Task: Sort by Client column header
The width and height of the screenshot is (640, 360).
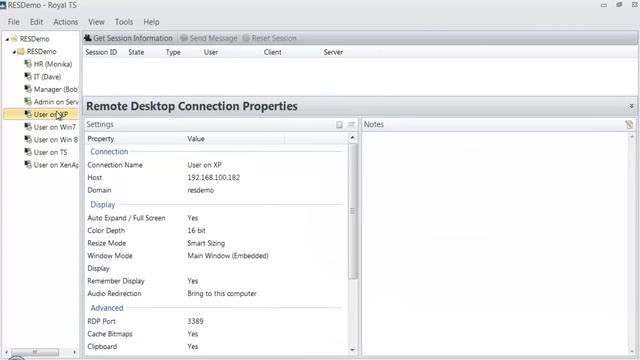Action: pos(272,52)
